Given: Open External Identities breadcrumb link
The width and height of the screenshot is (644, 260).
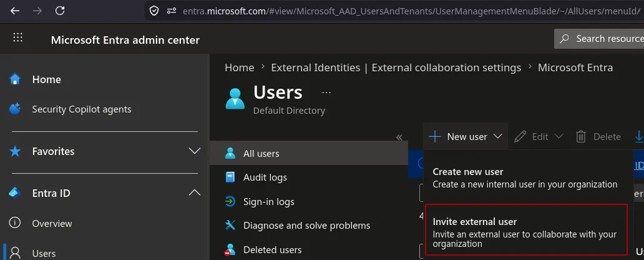Looking at the screenshot, I should click(396, 67).
